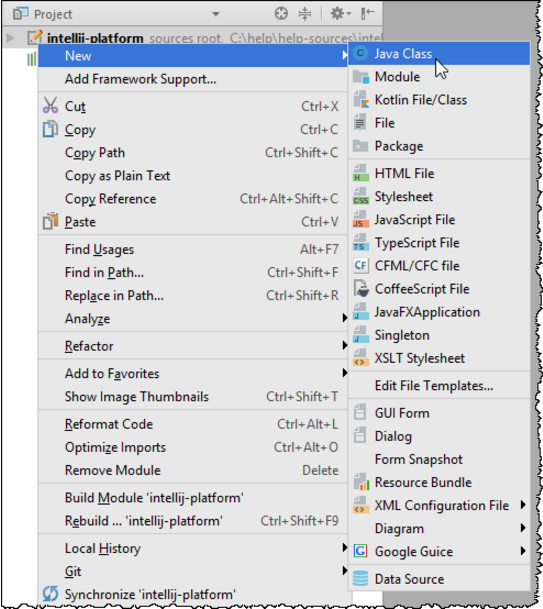Choose Optimize Imports
Screen dimensions: 543x609
coord(193,447)
